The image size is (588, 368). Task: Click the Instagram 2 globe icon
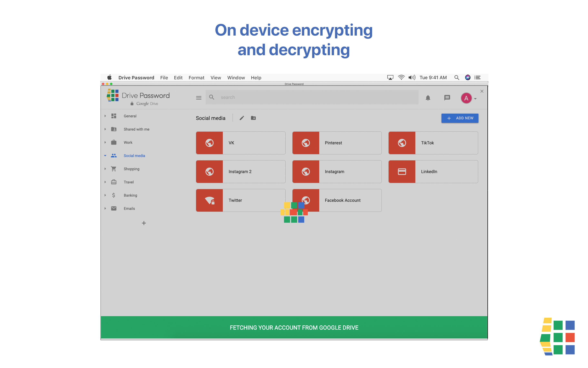point(209,172)
